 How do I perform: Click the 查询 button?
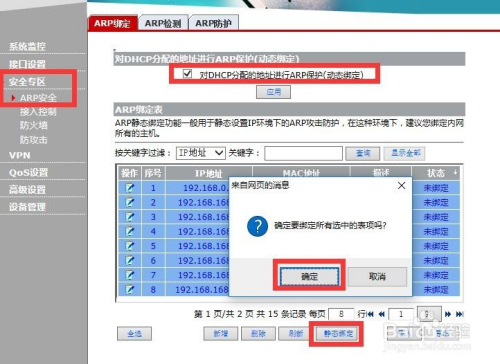pos(363,153)
